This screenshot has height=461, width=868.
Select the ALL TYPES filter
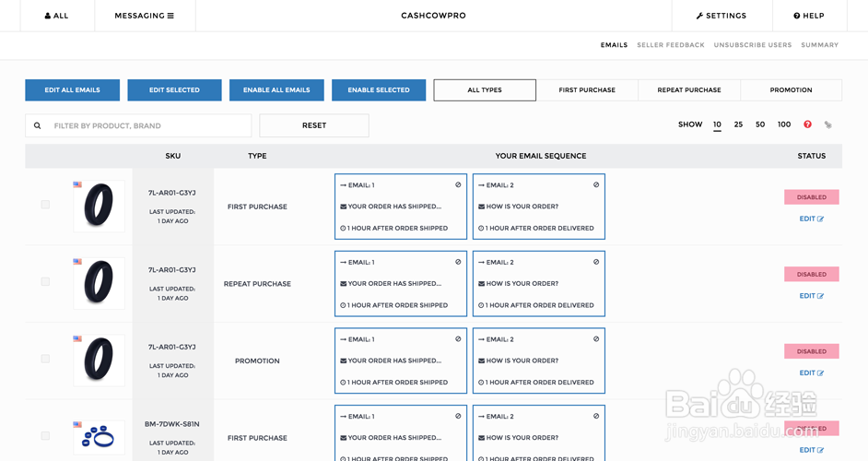[x=485, y=89]
